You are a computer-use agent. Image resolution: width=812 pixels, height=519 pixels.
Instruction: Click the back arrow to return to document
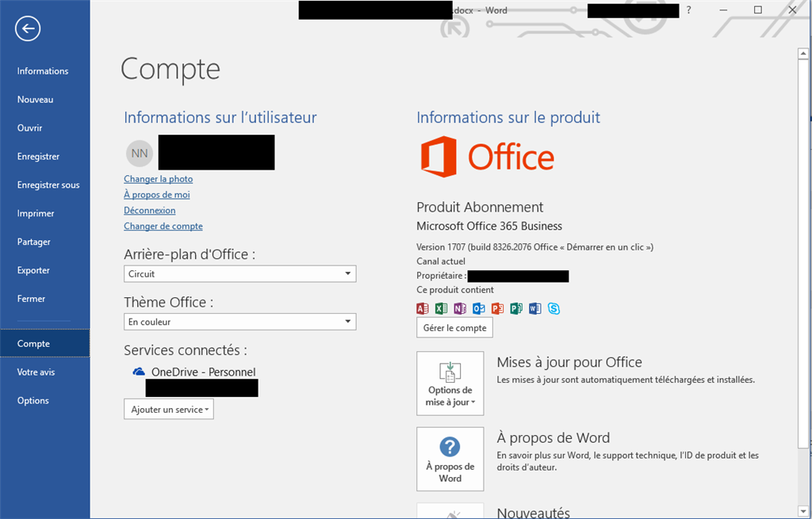click(x=28, y=29)
